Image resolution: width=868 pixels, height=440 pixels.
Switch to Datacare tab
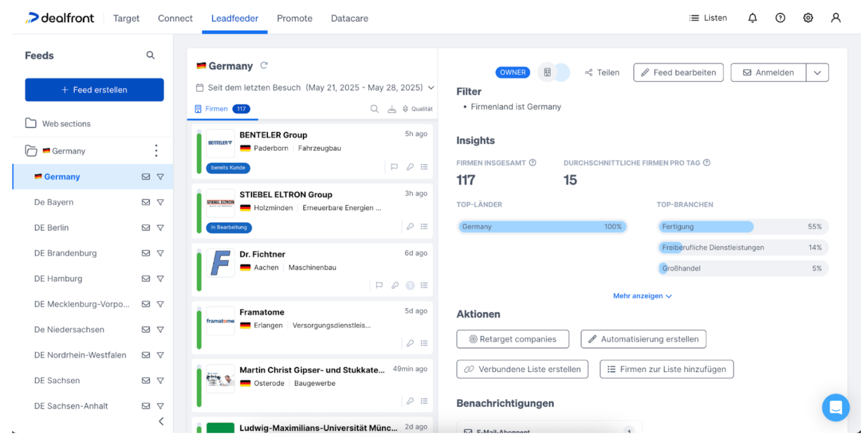pyautogui.click(x=349, y=18)
